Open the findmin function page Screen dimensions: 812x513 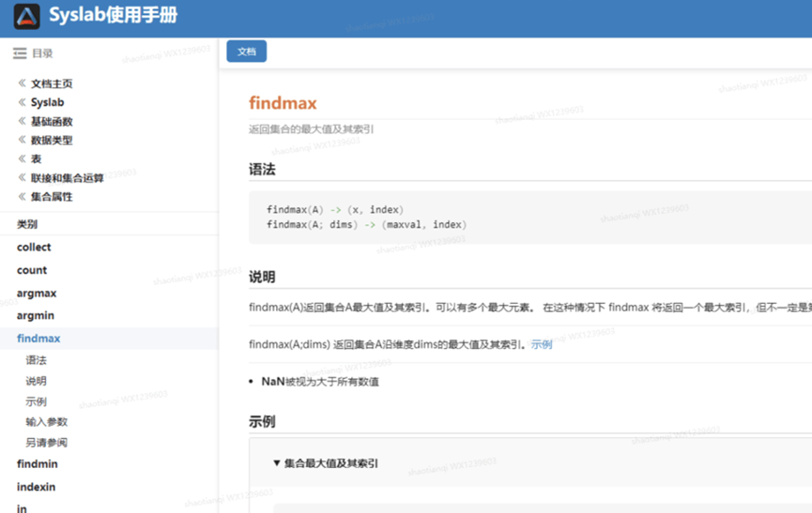(37, 464)
